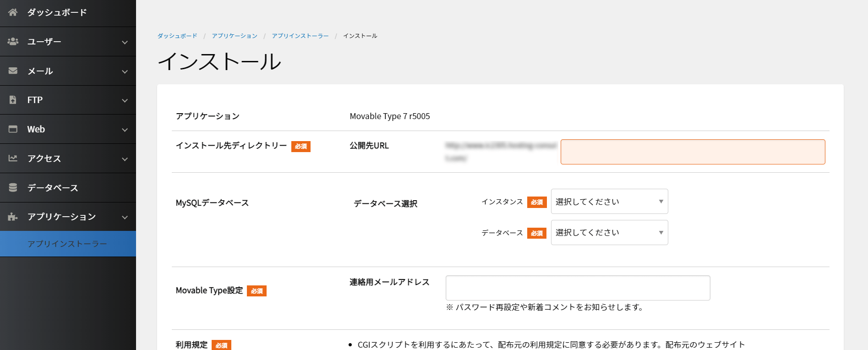Viewport: 868px width, 350px height.
Task: Expand the FTP menu chevron
Action: pyautogui.click(x=125, y=100)
